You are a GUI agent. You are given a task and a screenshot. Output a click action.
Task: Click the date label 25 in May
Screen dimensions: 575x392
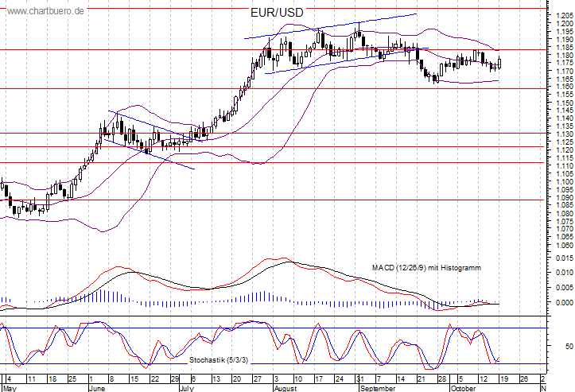(72, 378)
